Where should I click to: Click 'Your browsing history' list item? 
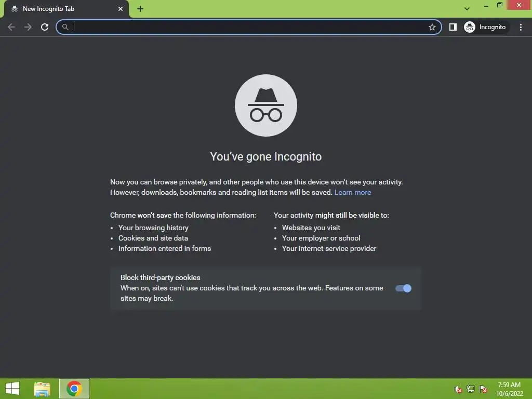[x=153, y=228]
